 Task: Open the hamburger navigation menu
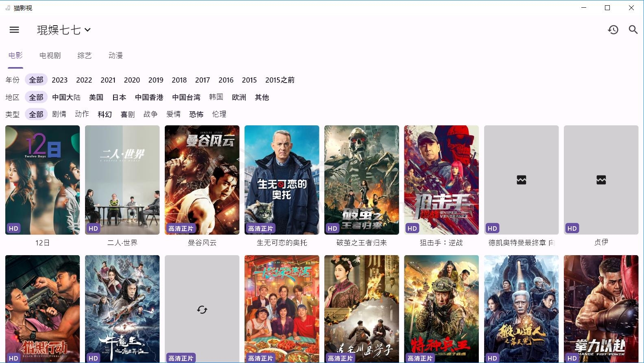tap(14, 30)
